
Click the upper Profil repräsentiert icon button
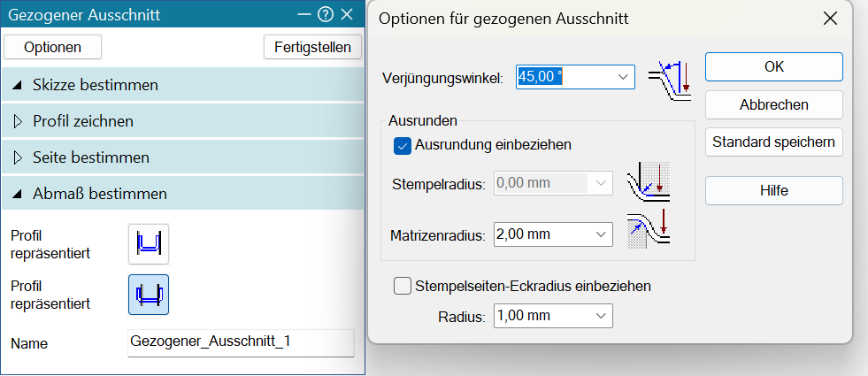click(x=149, y=243)
